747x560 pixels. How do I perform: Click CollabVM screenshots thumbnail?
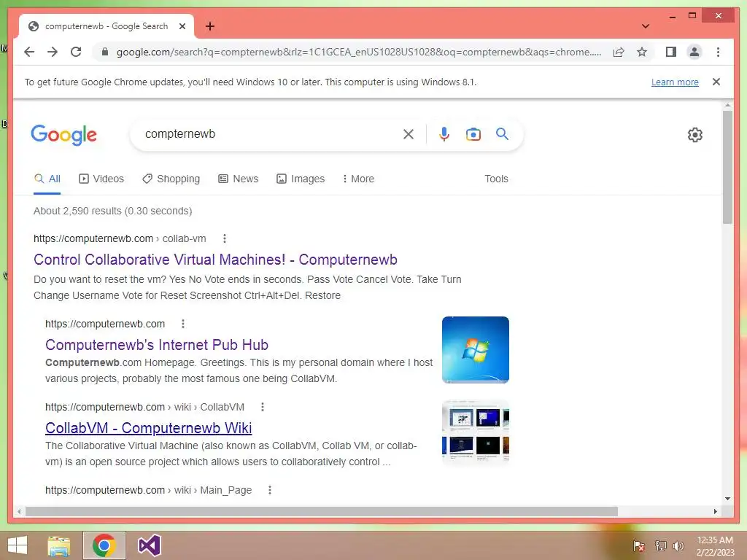(x=476, y=432)
